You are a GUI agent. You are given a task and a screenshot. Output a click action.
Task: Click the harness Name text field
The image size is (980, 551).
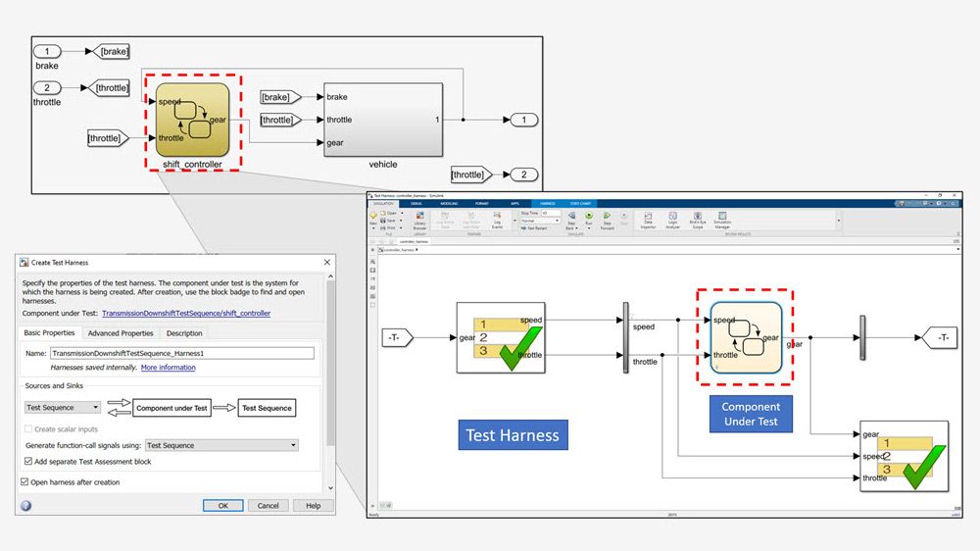pyautogui.click(x=181, y=353)
